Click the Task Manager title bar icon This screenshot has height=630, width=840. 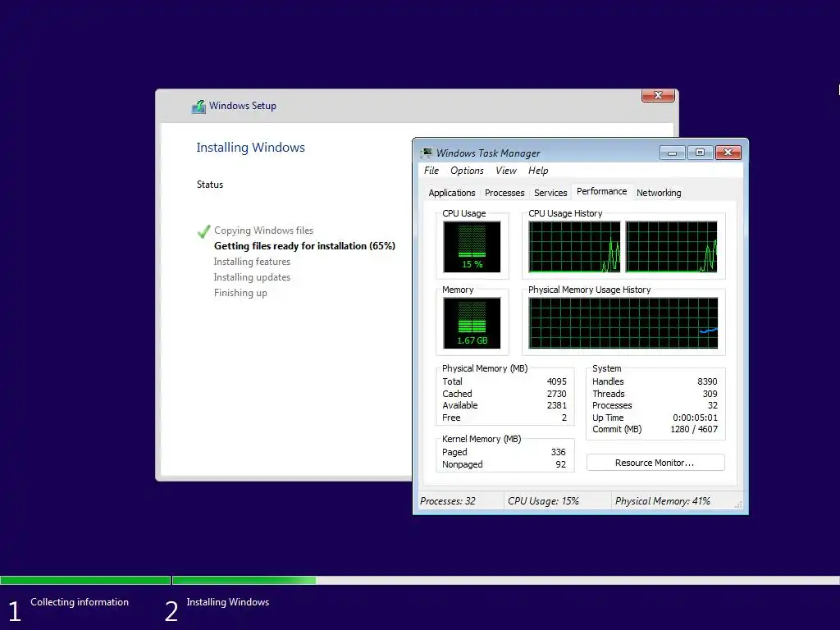point(427,153)
